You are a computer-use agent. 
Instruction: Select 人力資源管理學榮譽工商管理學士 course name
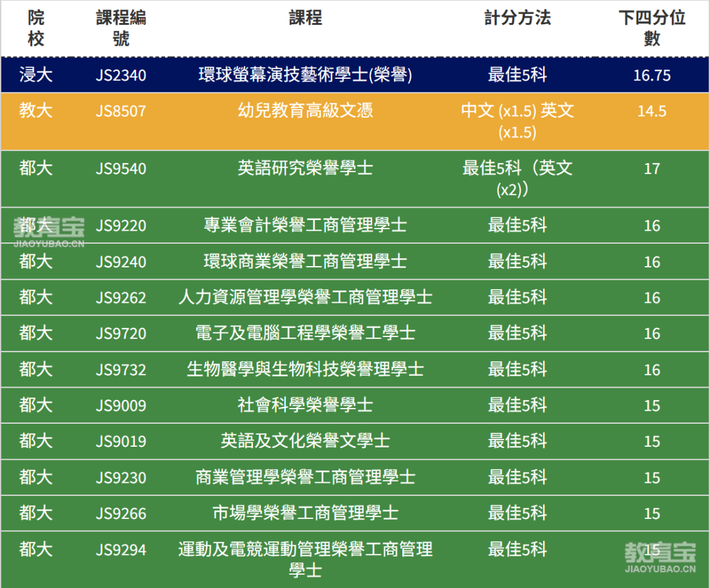pyautogui.click(x=305, y=297)
